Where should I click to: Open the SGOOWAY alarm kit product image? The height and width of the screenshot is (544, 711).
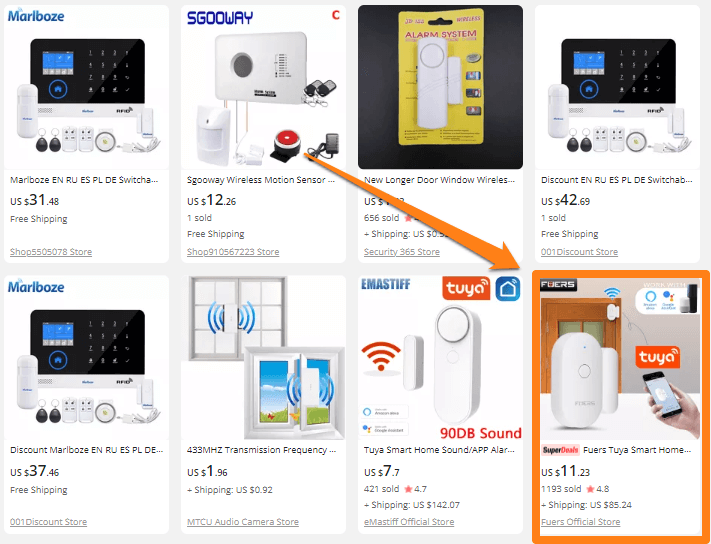[x=263, y=87]
